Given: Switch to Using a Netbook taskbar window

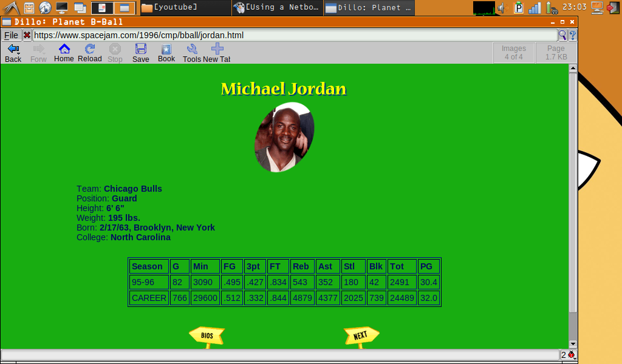Looking at the screenshot, I should tap(277, 8).
